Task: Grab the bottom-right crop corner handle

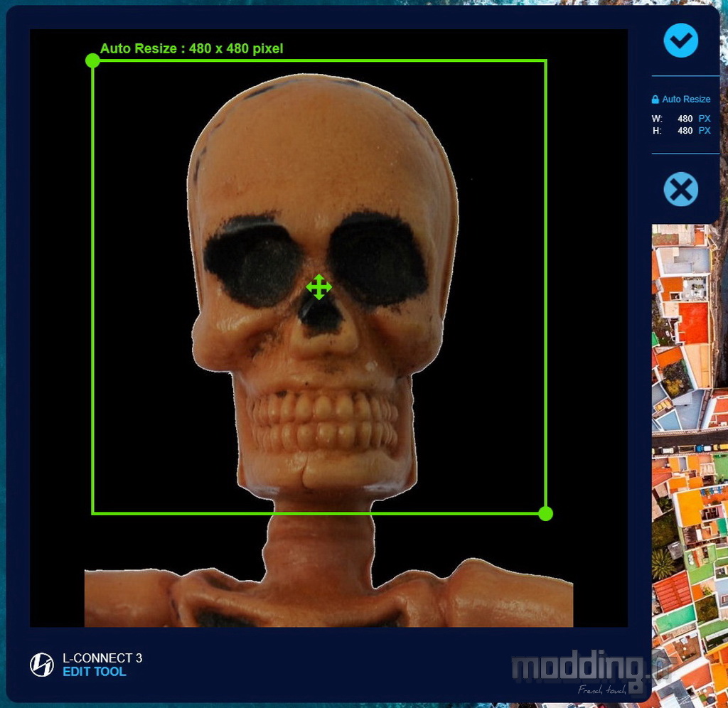Action: [x=545, y=513]
